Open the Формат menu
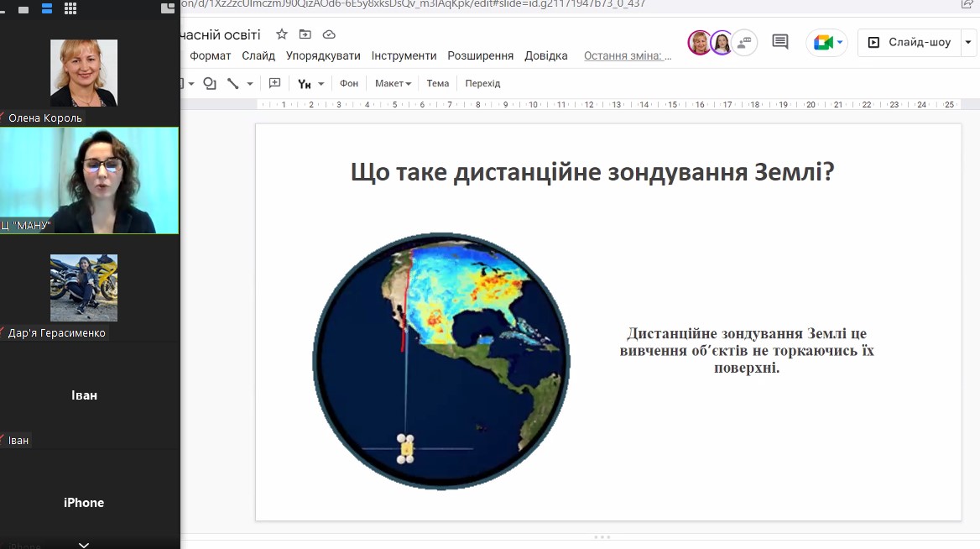980x549 pixels. pos(210,55)
